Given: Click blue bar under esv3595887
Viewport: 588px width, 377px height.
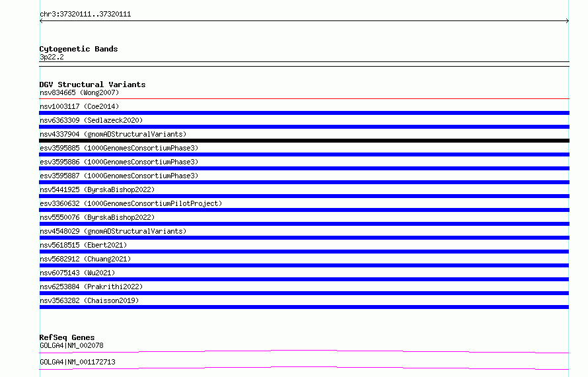Looking at the screenshot, I should pos(304,182).
